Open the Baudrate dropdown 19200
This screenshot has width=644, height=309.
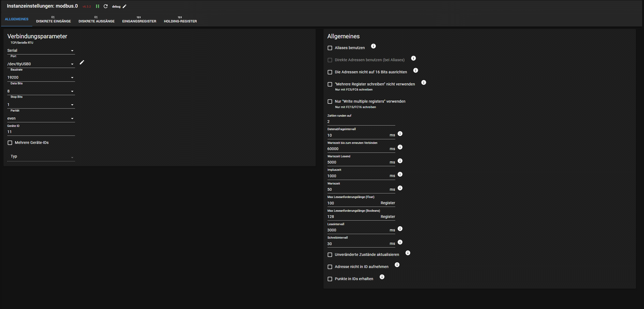41,77
